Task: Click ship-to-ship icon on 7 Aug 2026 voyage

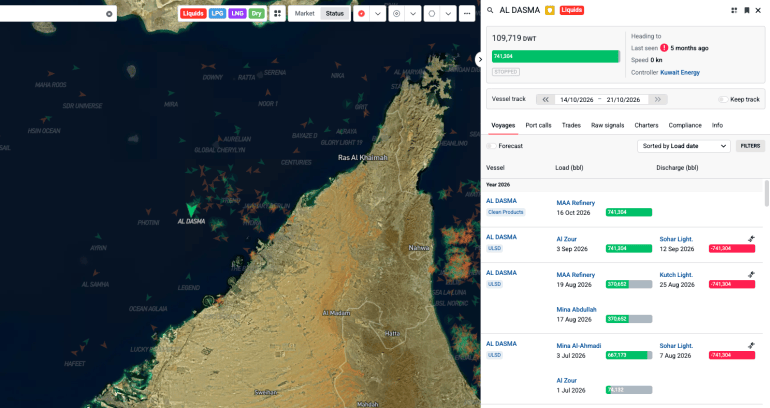Action: [x=751, y=346]
